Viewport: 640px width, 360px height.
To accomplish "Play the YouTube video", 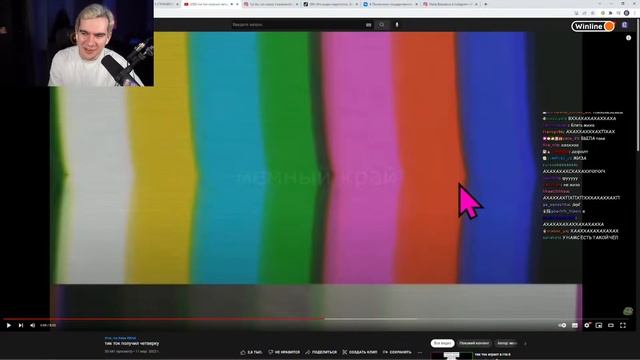I will [9, 325].
